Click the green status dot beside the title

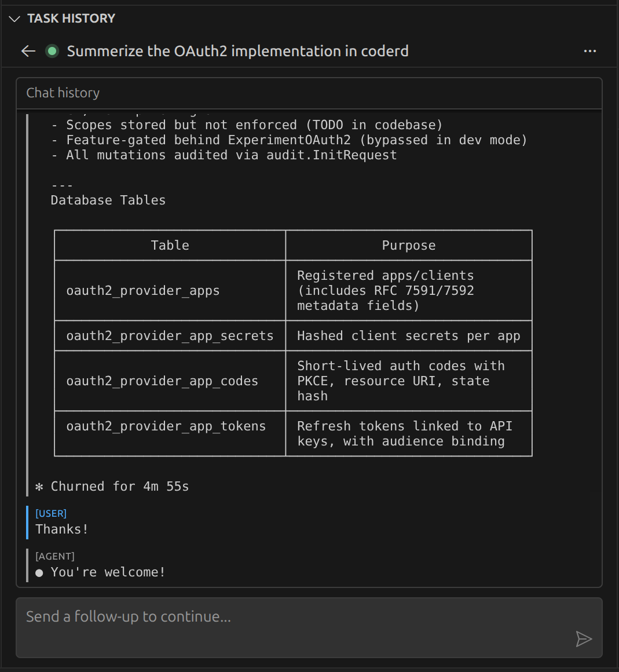tap(52, 51)
